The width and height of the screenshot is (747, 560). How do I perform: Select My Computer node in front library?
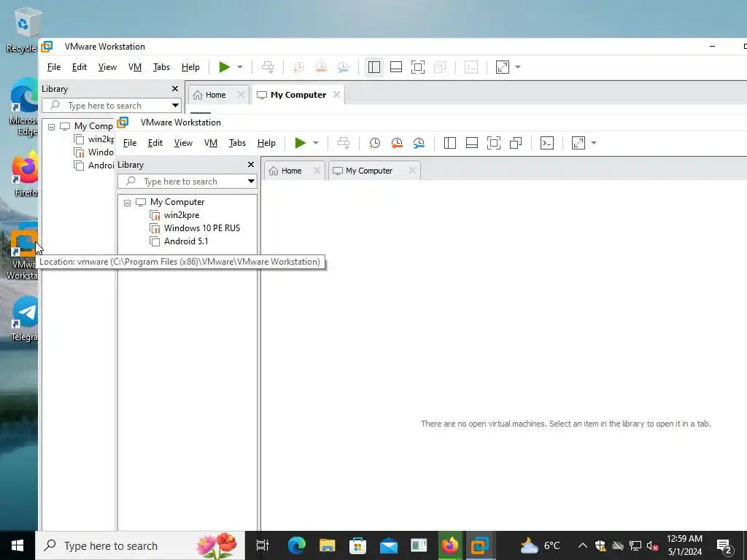177,202
